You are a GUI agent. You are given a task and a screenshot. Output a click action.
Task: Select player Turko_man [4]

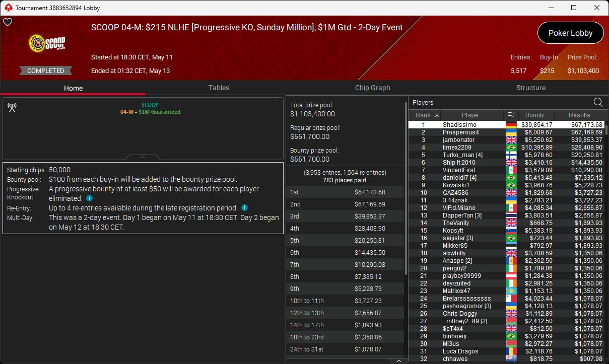462,155
